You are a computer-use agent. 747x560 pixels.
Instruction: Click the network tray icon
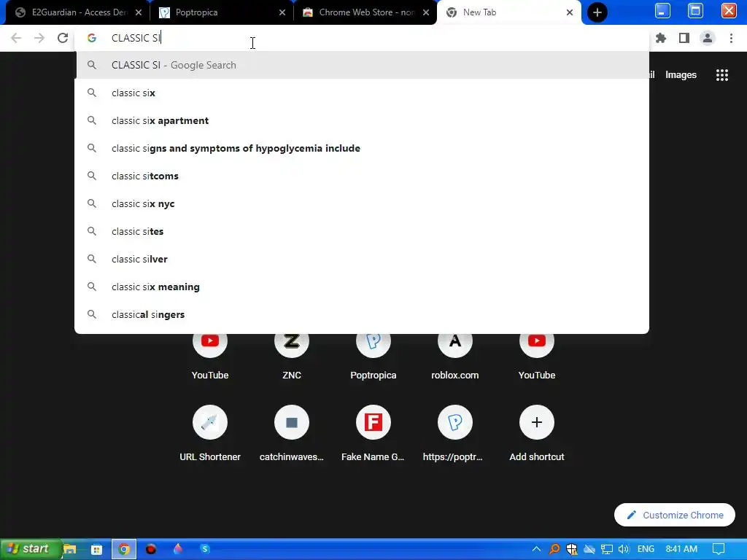click(x=606, y=549)
